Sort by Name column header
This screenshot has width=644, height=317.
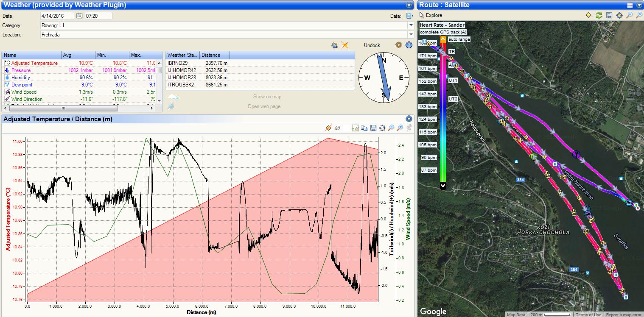(31, 55)
